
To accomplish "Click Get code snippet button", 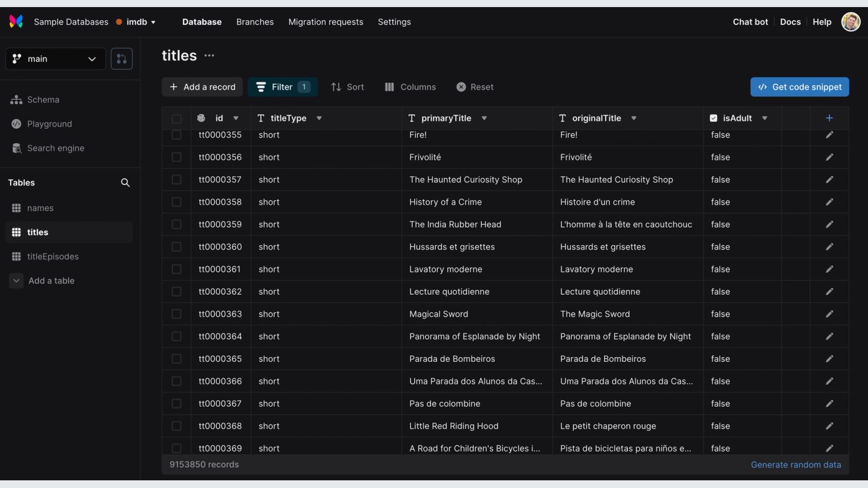I will [799, 87].
